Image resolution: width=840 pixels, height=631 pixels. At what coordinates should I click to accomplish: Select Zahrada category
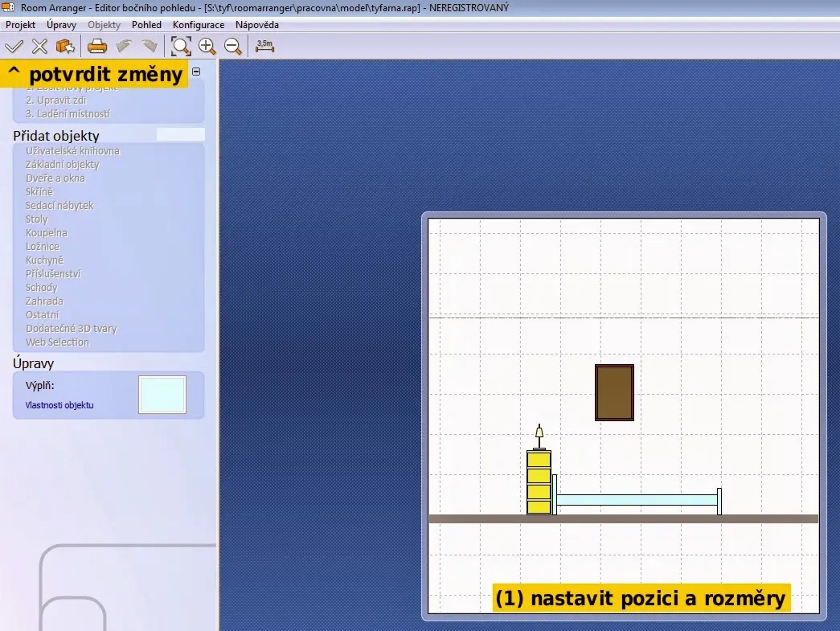(x=44, y=301)
